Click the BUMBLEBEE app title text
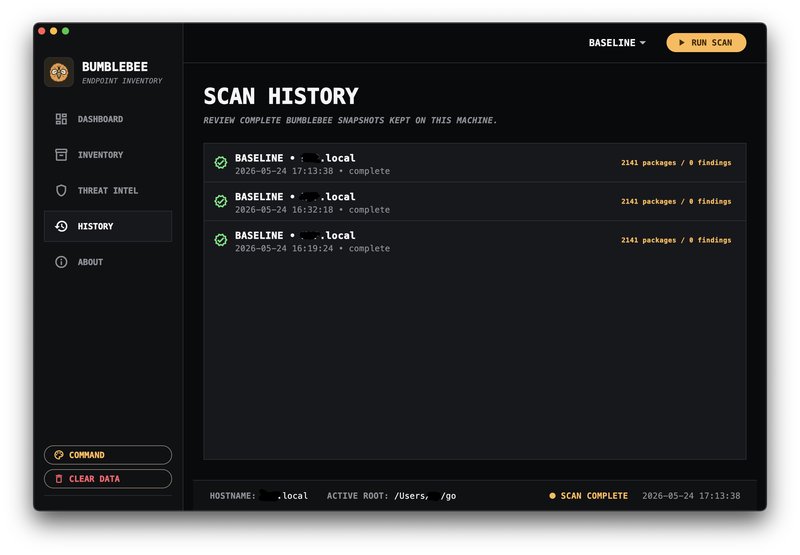The image size is (800, 555). (x=115, y=67)
